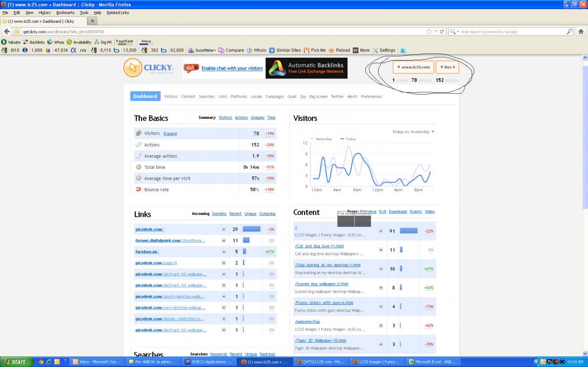Open the Spy tab

(303, 97)
